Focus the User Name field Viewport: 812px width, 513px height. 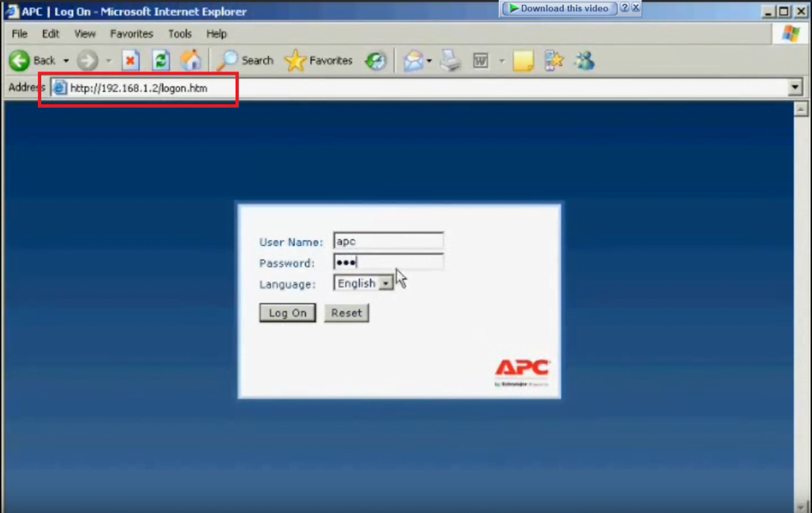pyautogui.click(x=389, y=241)
